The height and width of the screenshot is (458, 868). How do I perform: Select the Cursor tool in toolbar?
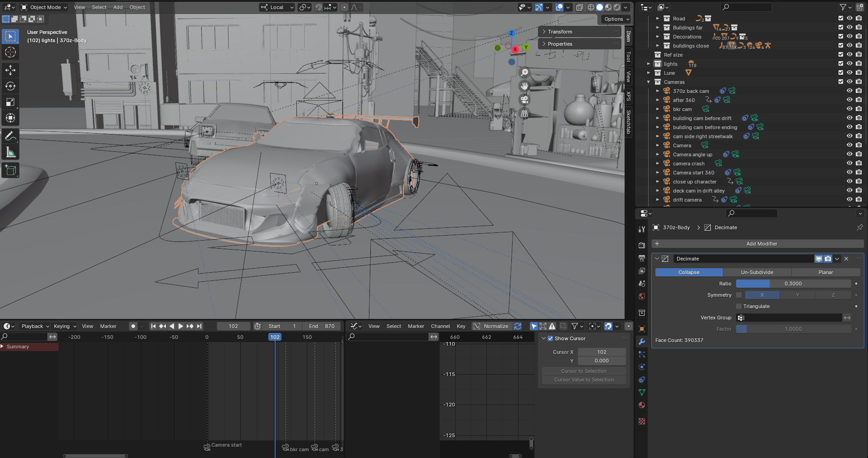pyautogui.click(x=10, y=53)
